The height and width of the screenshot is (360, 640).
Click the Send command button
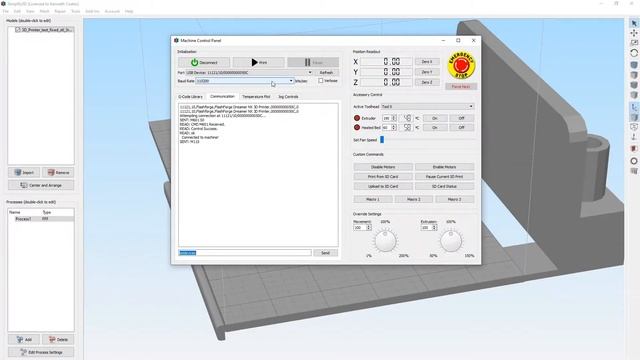[x=325, y=253]
